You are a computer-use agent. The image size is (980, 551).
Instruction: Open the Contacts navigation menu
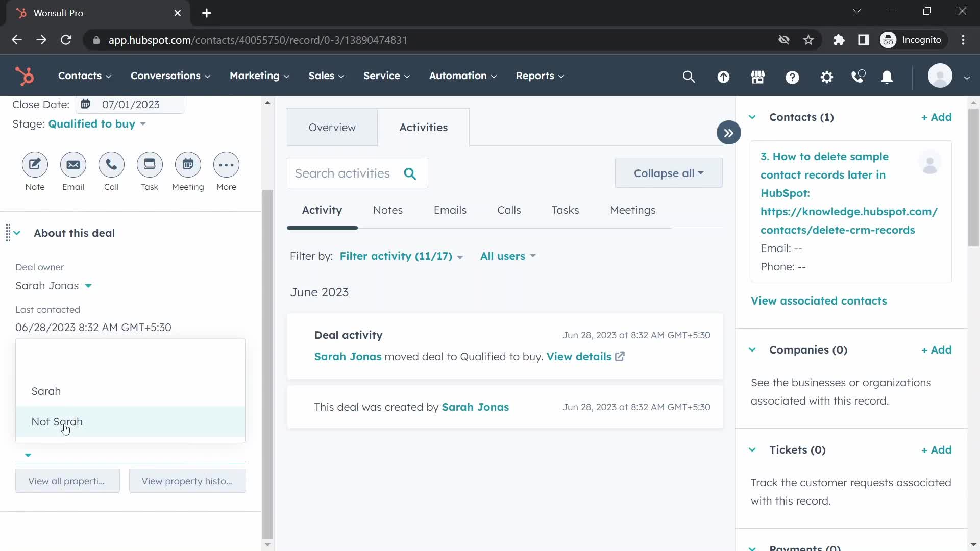point(85,76)
